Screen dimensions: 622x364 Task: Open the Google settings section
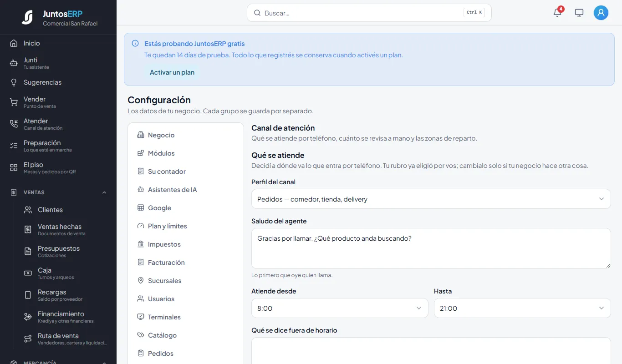click(x=186, y=208)
